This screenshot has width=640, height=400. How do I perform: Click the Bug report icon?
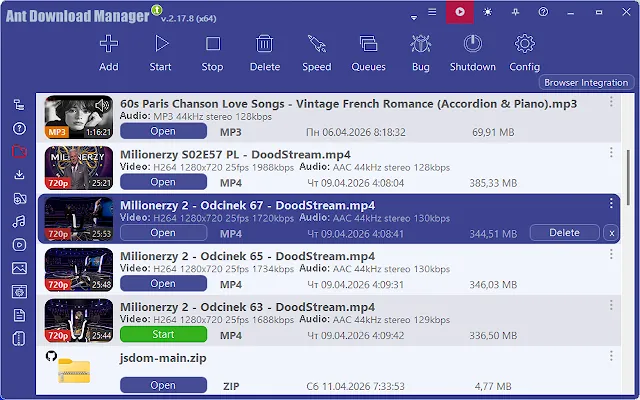point(420,44)
